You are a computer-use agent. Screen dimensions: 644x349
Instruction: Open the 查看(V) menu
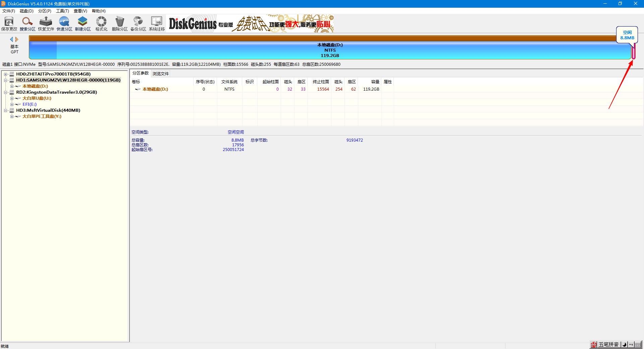click(80, 11)
